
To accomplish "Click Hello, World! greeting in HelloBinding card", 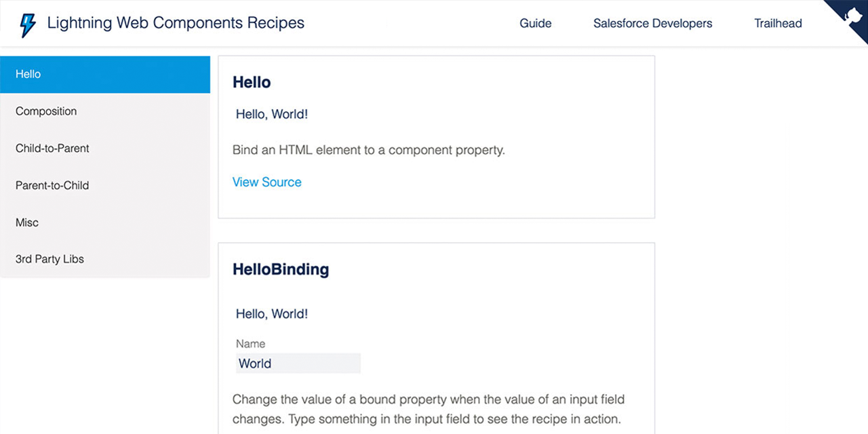I will click(x=272, y=314).
